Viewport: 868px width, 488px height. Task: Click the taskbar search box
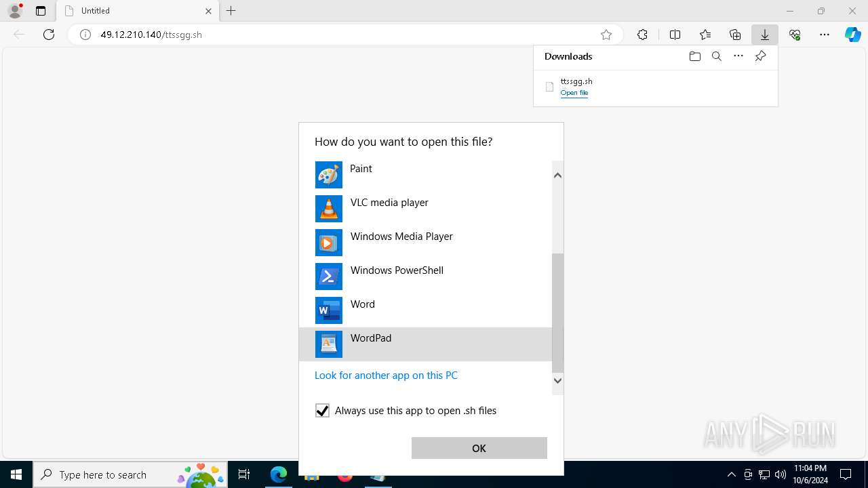130,474
